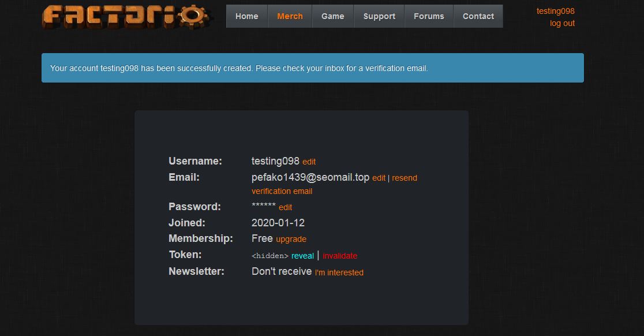Open the Contact page

[x=478, y=16]
